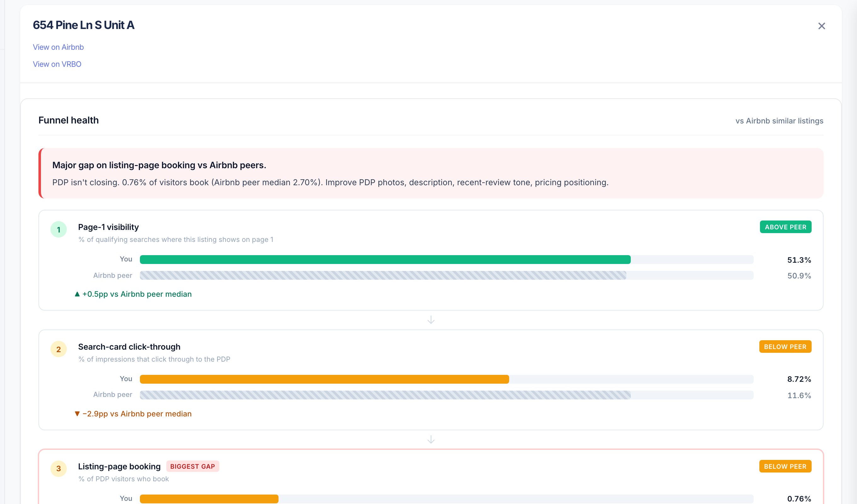Click the 11.6% value

tap(799, 396)
